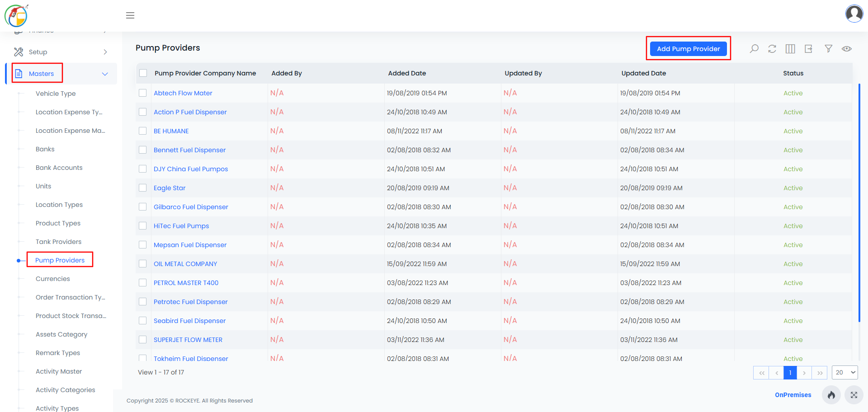Check the Gilbarco Fuel Dispenser row
Image resolution: width=868 pixels, height=412 pixels.
click(x=143, y=207)
